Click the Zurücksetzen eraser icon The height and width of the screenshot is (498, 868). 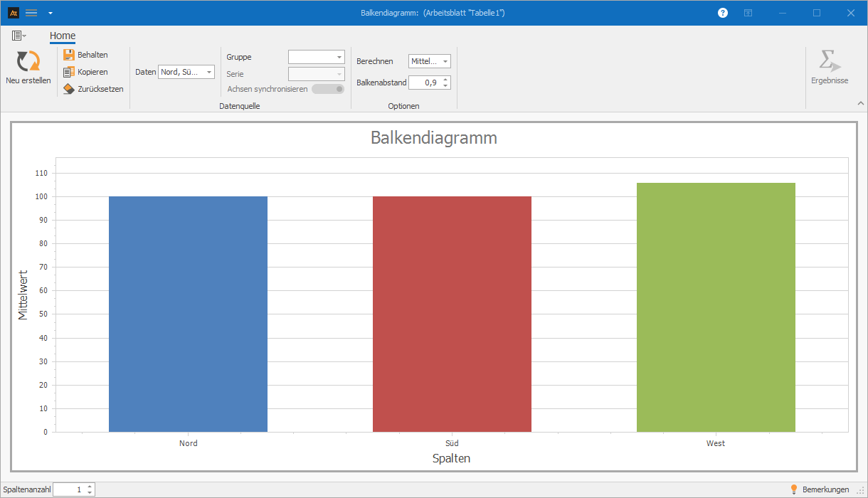tap(69, 89)
